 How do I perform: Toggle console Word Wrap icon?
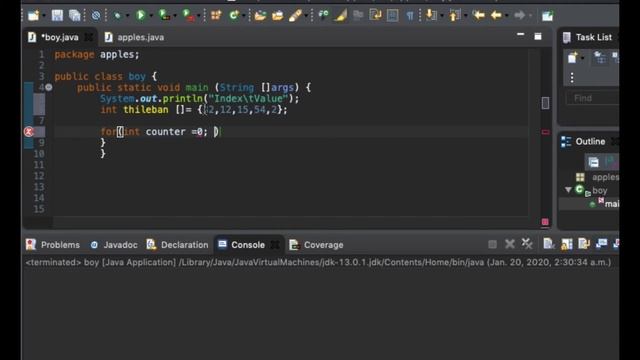point(584,244)
